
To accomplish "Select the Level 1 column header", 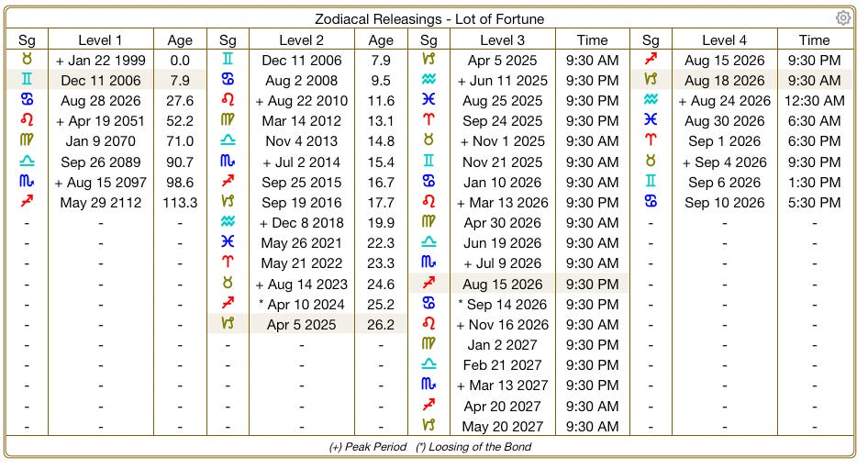I will [x=100, y=39].
